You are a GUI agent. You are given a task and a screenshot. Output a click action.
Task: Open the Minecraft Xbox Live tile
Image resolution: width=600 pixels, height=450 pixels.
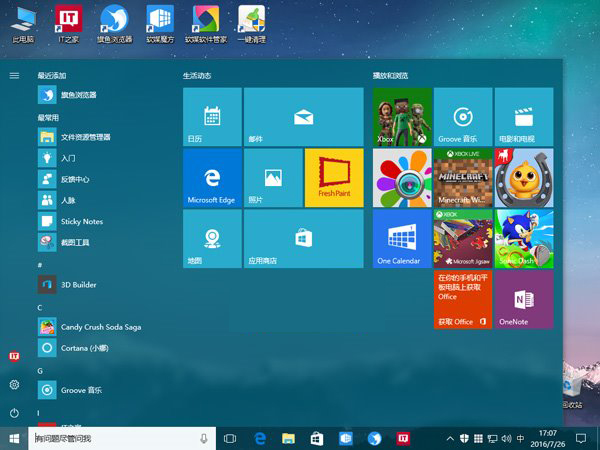(462, 178)
